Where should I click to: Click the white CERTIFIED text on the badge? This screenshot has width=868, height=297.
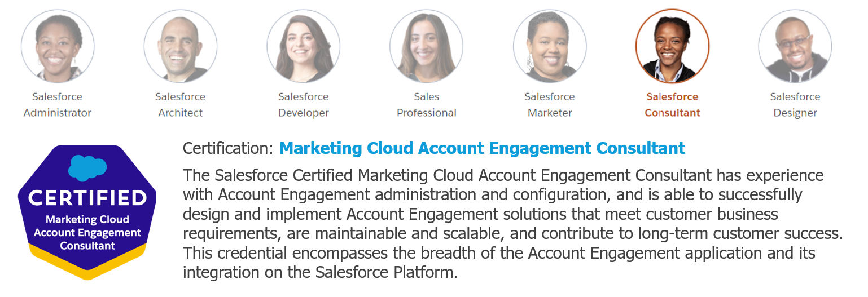[87, 198]
